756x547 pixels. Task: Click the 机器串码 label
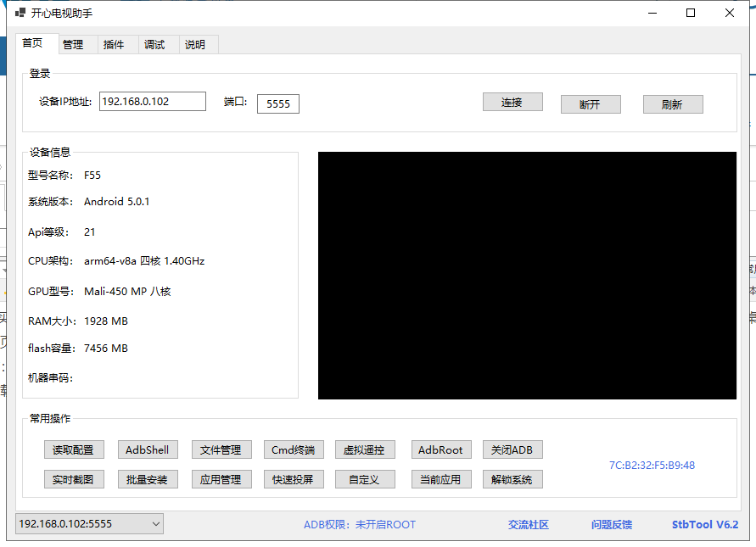(50, 378)
